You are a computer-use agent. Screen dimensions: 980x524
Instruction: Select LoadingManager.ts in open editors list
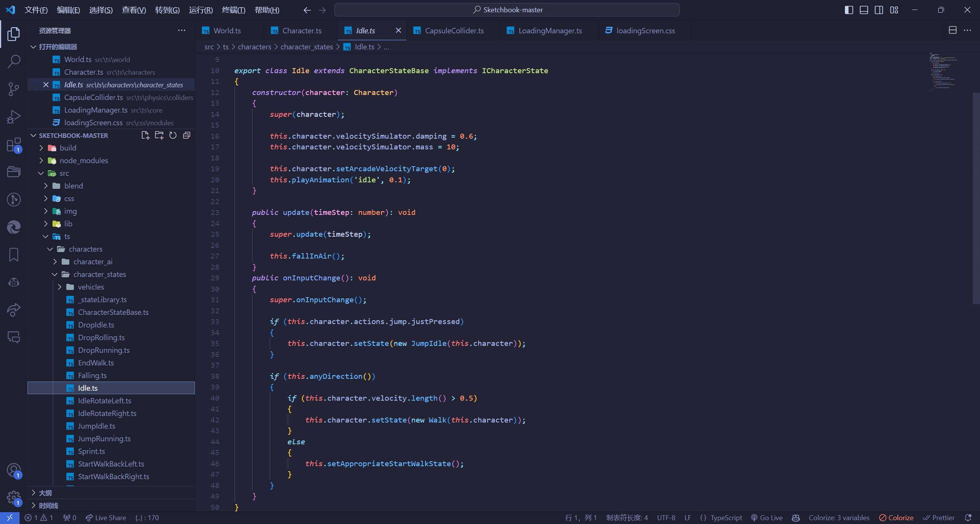click(111, 110)
